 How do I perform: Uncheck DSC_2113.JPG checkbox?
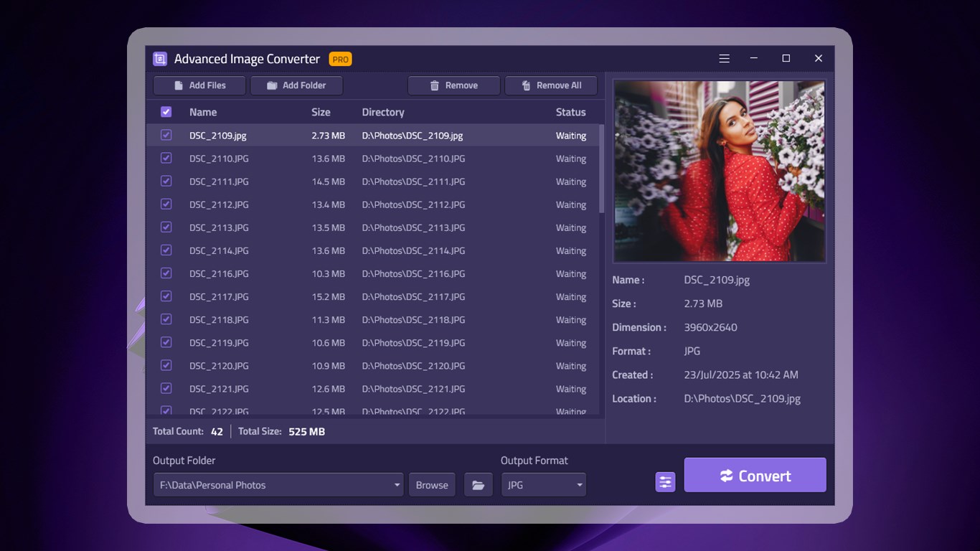(166, 227)
